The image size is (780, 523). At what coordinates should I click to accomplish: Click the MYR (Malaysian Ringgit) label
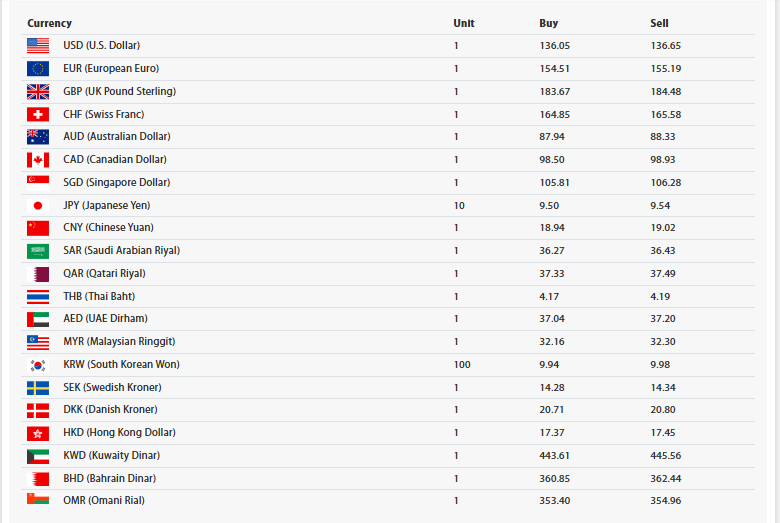119,341
